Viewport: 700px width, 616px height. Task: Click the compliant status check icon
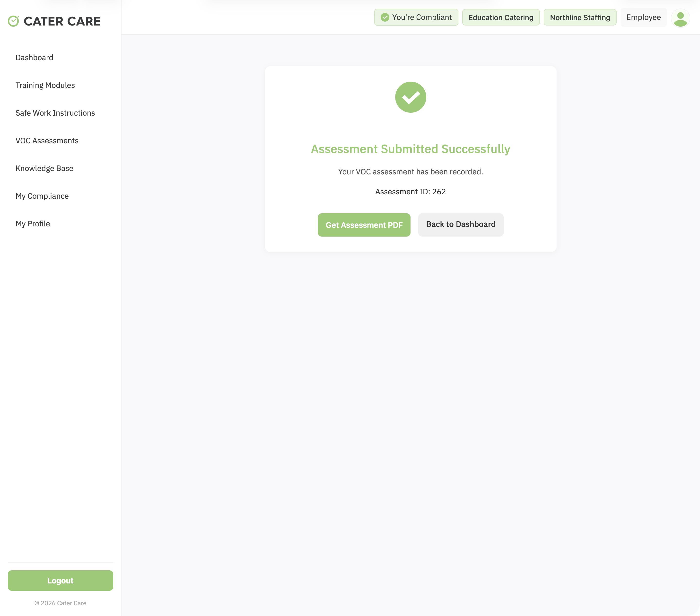click(385, 17)
